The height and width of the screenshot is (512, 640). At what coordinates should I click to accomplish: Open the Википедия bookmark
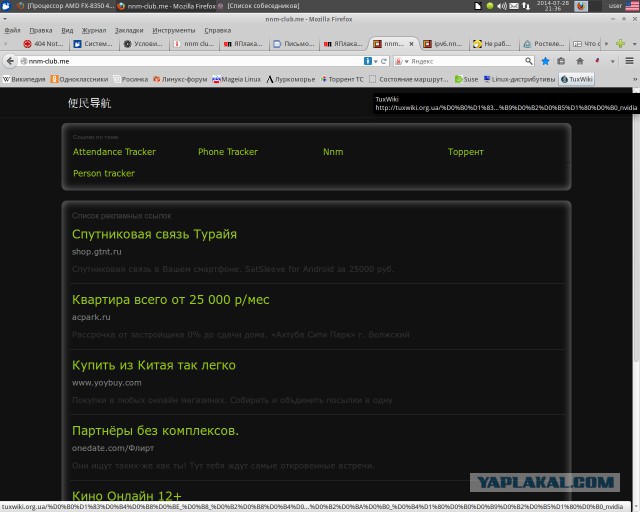[x=24, y=79]
